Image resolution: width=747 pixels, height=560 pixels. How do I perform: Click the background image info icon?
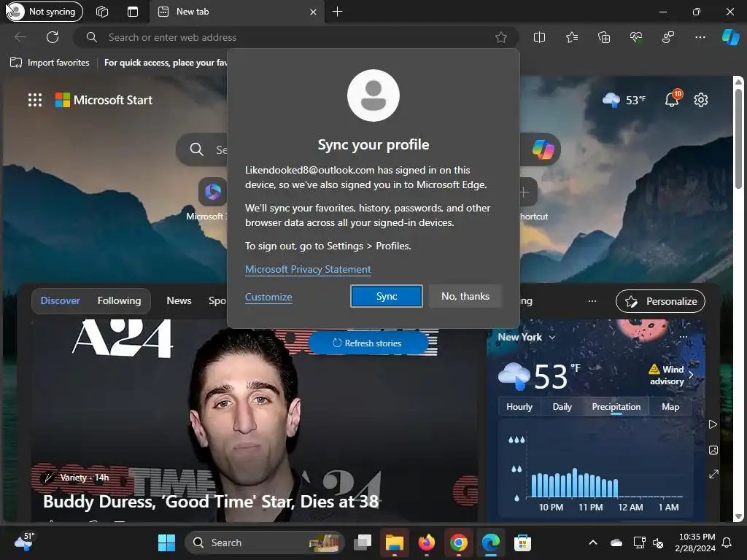[x=713, y=449]
